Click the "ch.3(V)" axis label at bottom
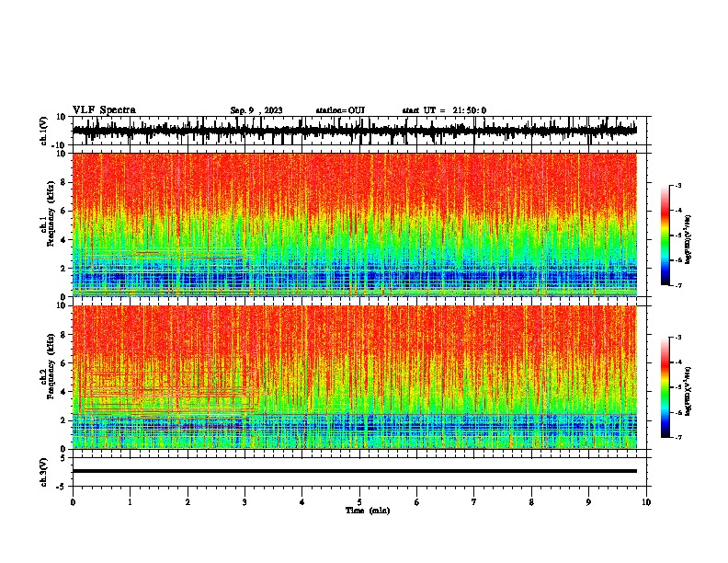Screen dimensions: 728x563 tap(44, 472)
